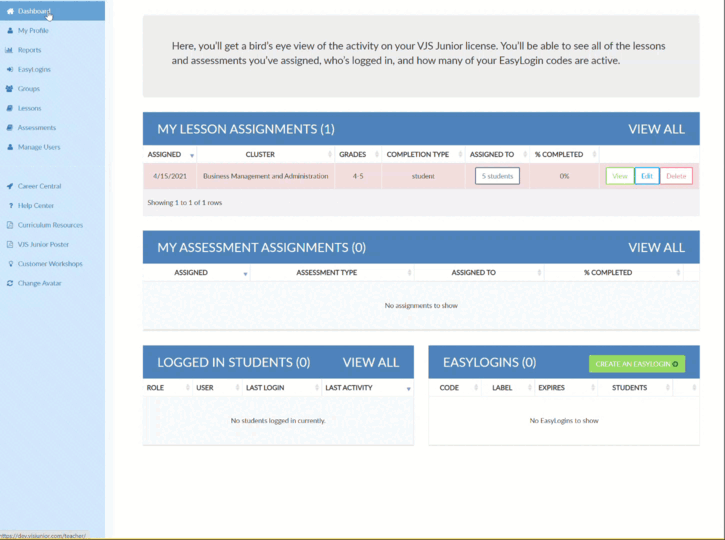Delete the Business Management lesson assignment

point(676,176)
